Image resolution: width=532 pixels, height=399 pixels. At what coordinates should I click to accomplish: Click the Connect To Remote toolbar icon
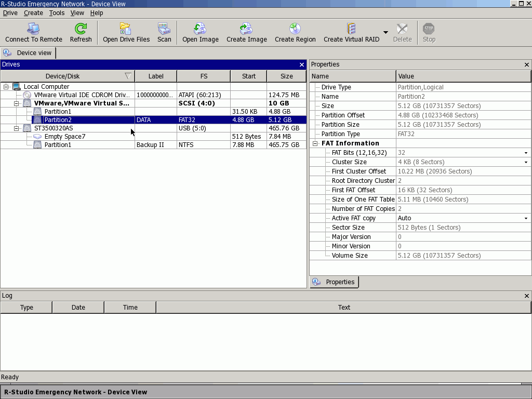click(33, 29)
